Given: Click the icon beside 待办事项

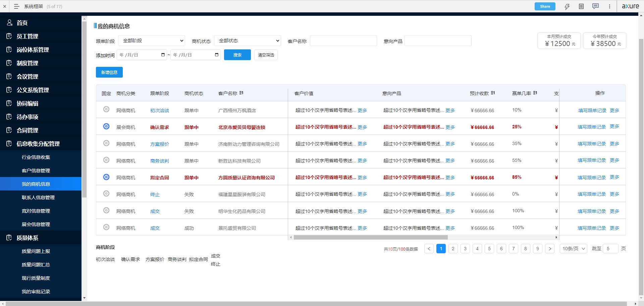Looking at the screenshot, I should 9,117.
